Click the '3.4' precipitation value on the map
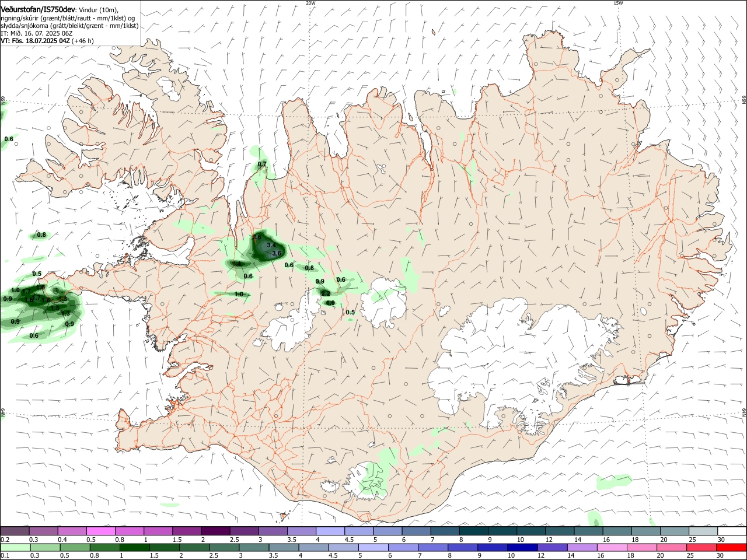The image size is (747, 560). [271, 246]
